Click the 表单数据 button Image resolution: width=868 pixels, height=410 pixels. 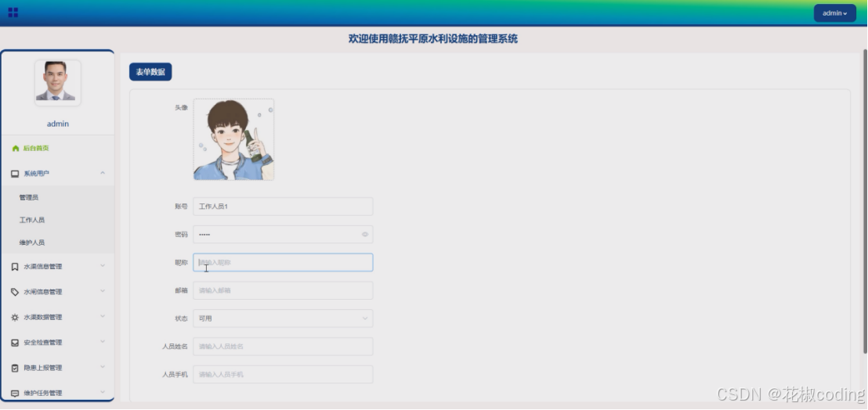point(150,72)
